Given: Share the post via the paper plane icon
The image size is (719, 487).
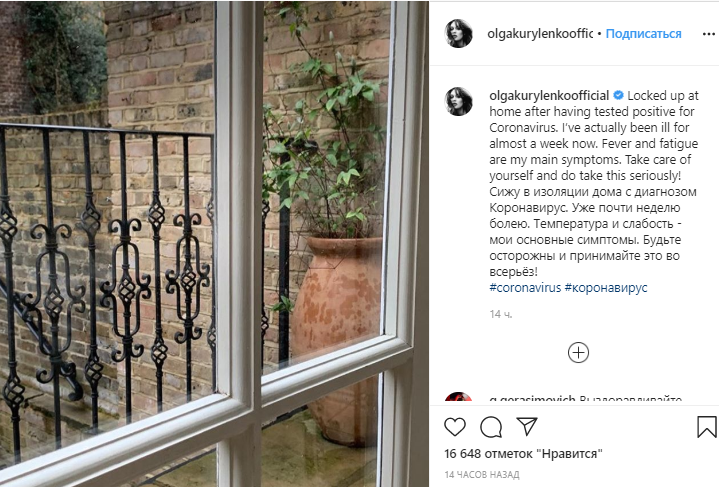Looking at the screenshot, I should 527,426.
